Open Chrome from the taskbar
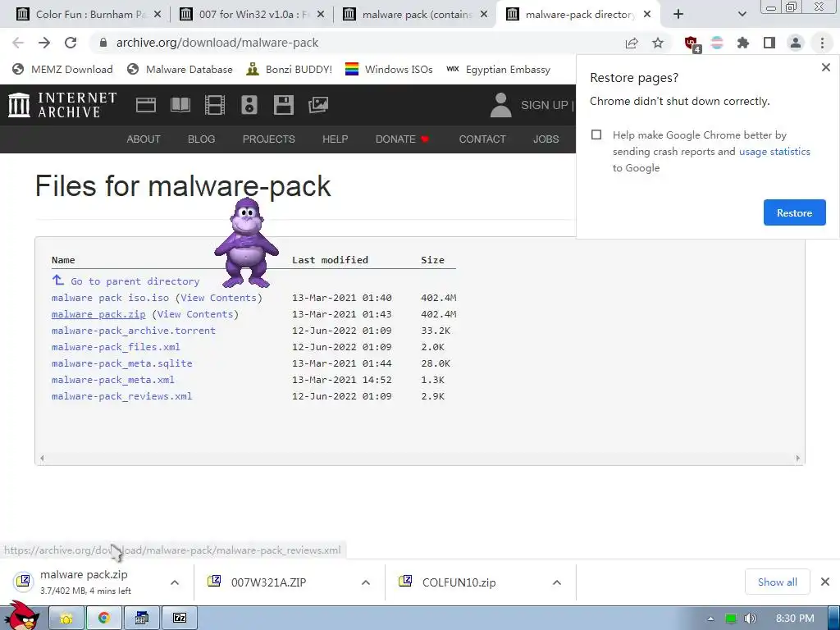Viewport: 840px width, 630px height. 104,619
